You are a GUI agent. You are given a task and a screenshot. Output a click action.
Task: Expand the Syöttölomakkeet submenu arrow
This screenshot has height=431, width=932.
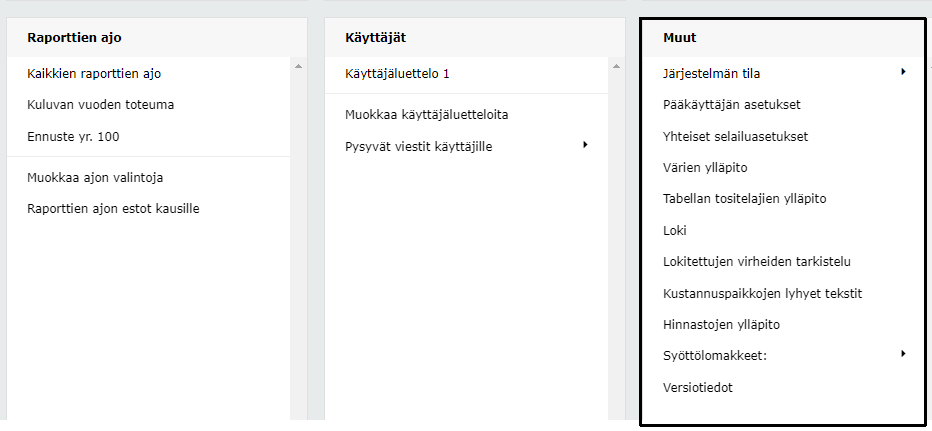[902, 354]
